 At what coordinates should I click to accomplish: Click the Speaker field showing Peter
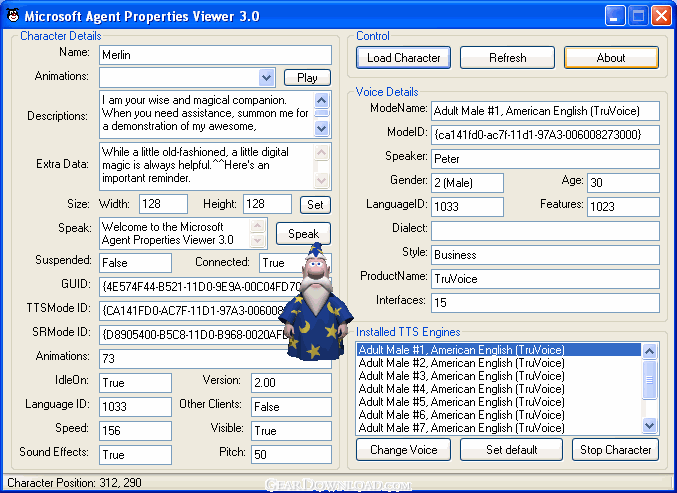point(545,159)
